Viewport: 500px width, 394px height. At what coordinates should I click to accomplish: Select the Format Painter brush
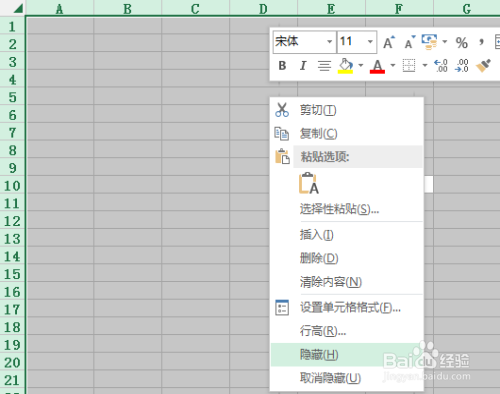coord(483,66)
